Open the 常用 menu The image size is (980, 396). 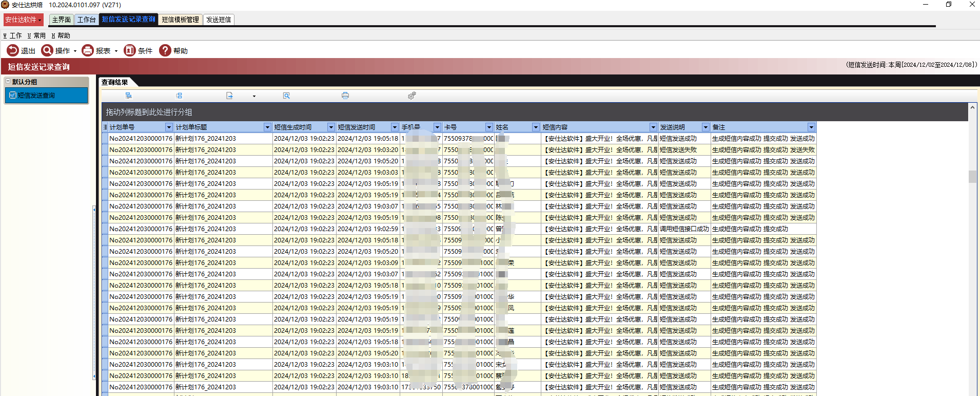(36, 35)
